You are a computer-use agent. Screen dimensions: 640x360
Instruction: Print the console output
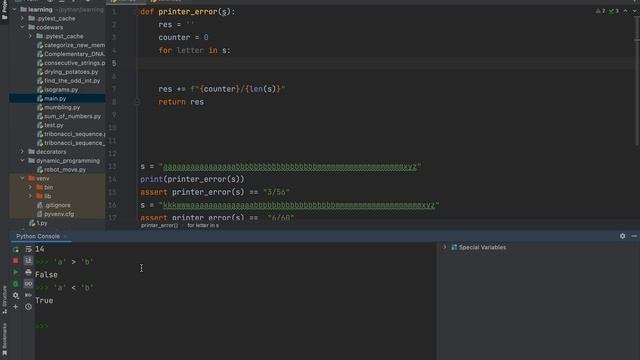(x=28, y=272)
